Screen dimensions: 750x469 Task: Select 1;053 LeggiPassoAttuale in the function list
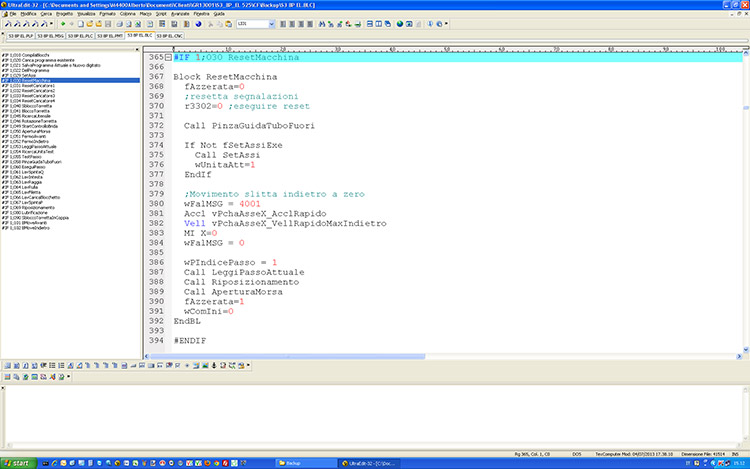click(29, 147)
